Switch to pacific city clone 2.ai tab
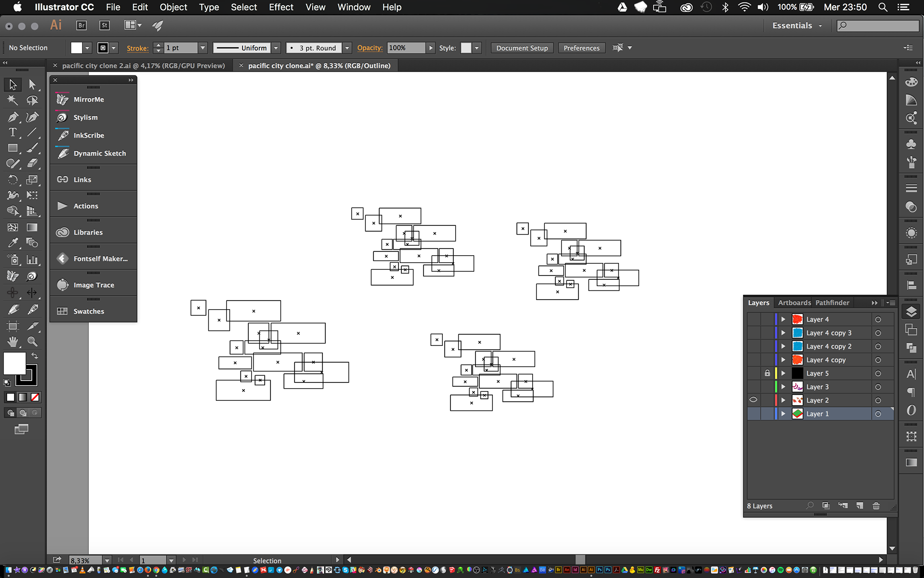The height and width of the screenshot is (578, 924). pyautogui.click(x=143, y=66)
